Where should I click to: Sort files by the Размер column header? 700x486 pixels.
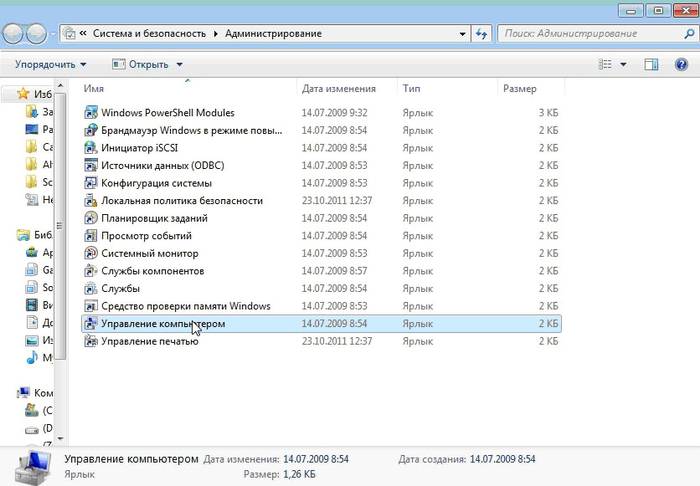click(520, 89)
